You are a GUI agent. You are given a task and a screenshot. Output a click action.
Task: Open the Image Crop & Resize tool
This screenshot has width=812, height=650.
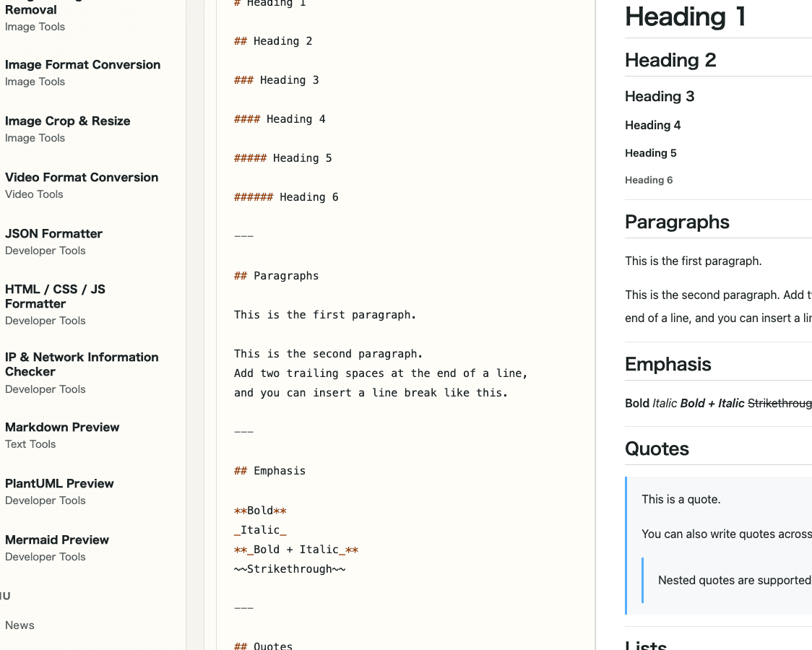click(x=67, y=121)
